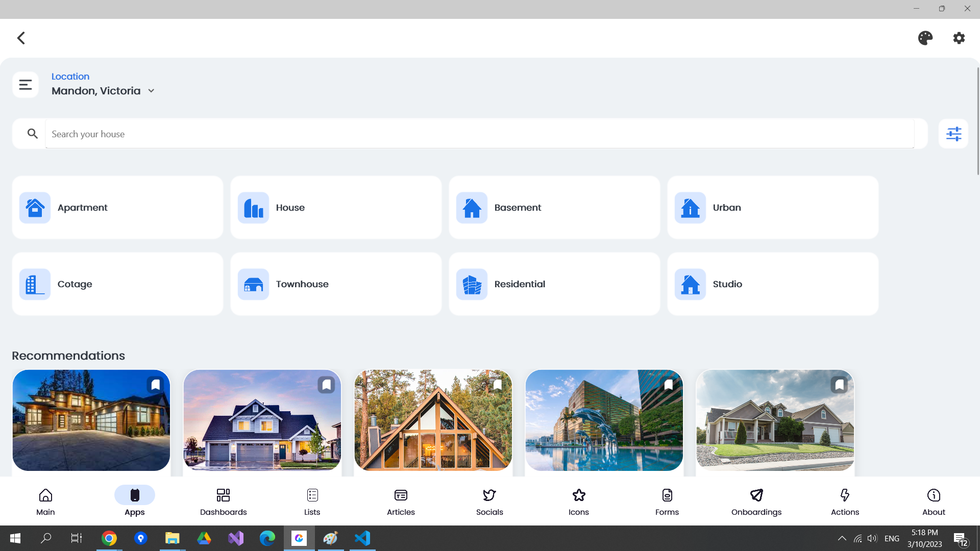Go to the Onboardings tab
980x551 pixels.
pyautogui.click(x=756, y=502)
